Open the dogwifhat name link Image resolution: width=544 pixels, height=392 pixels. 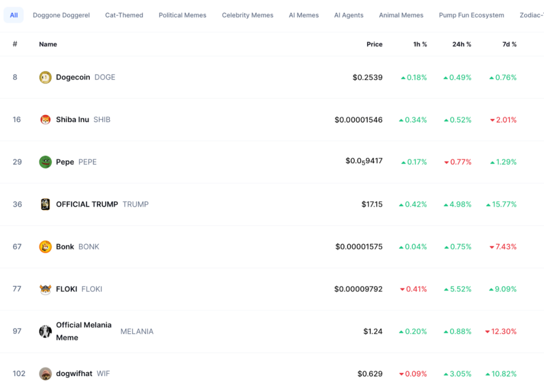click(74, 374)
